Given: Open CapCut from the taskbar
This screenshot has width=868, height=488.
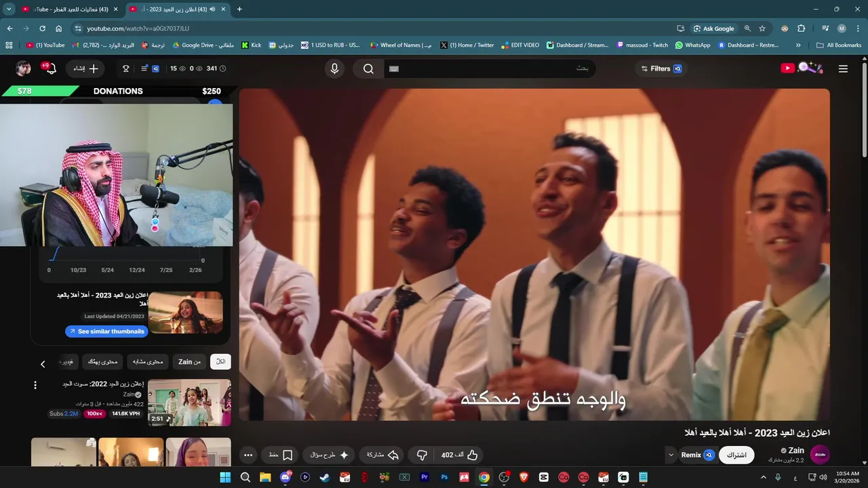Looking at the screenshot, I should coord(543,477).
